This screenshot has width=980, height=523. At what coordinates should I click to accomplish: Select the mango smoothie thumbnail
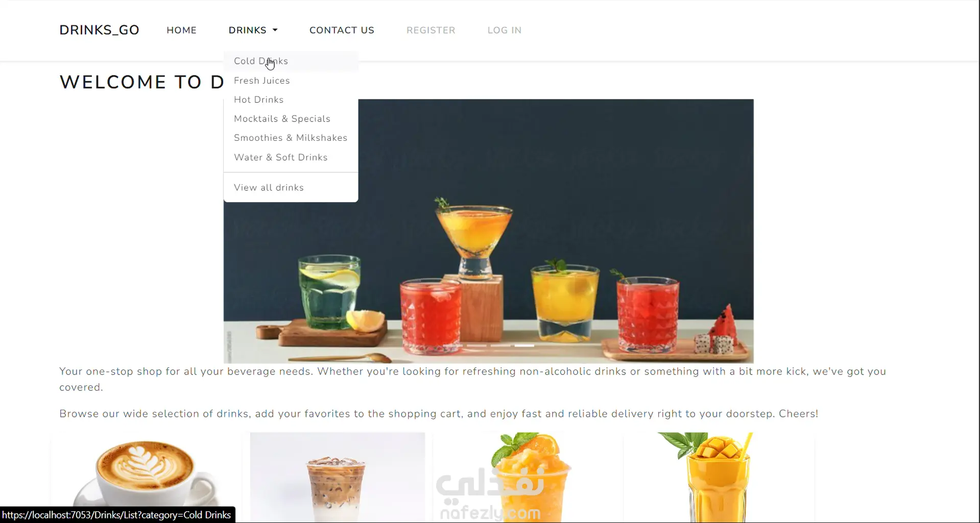click(719, 477)
